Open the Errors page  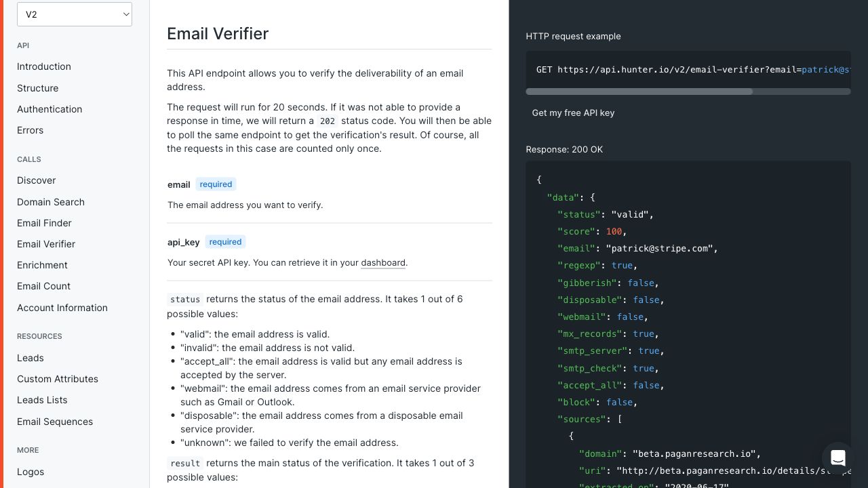coord(31,130)
